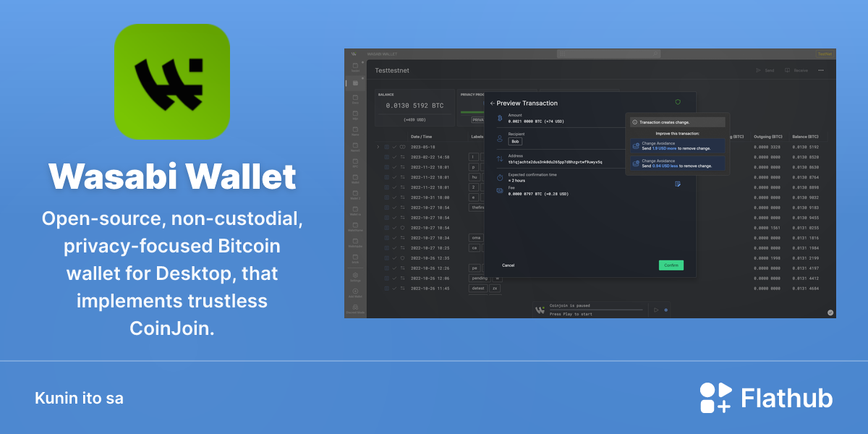Click the top search bar
Viewport: 868px width, 434px height.
609,54
